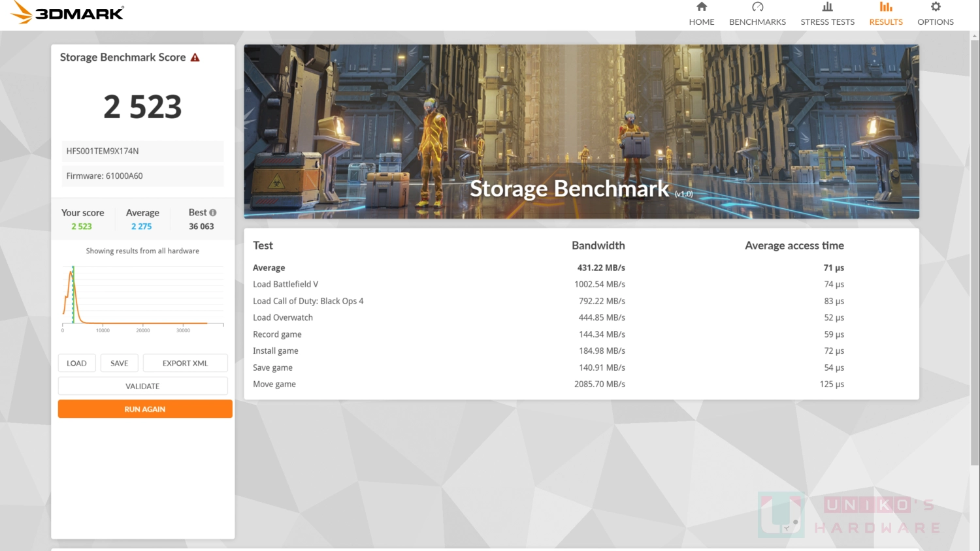Select the RESULTS tab label
The image size is (980, 551).
(886, 22)
